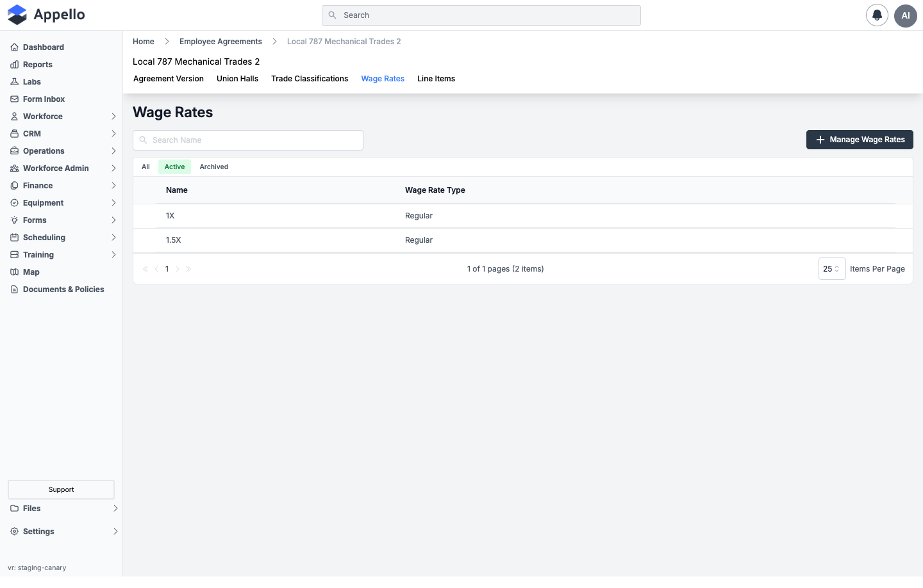Screen dimensions: 923x588
Task: Open Reports in sidebar
Action: point(37,65)
